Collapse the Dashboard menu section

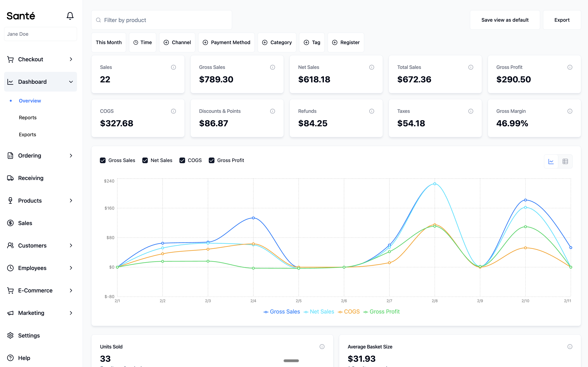[71, 82]
